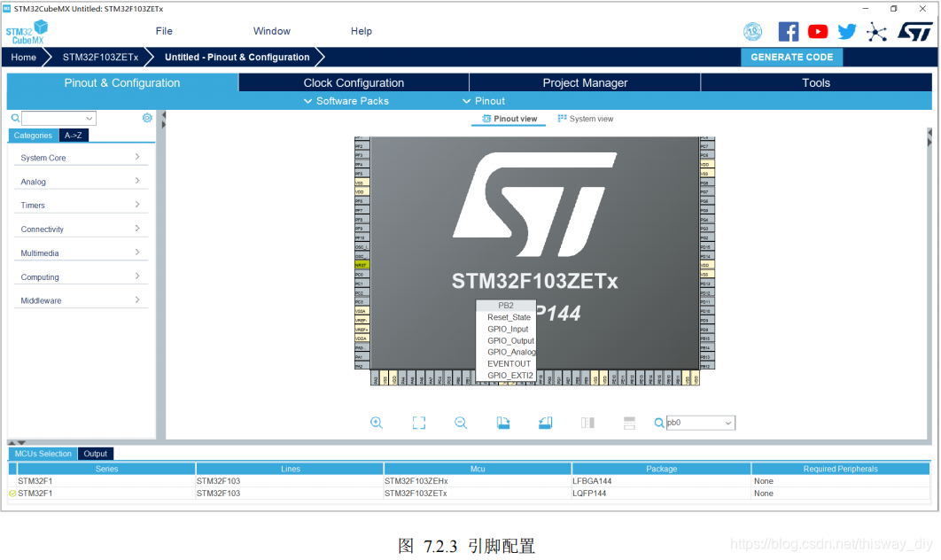Open the Window menu
941x560 pixels.
pos(271,31)
